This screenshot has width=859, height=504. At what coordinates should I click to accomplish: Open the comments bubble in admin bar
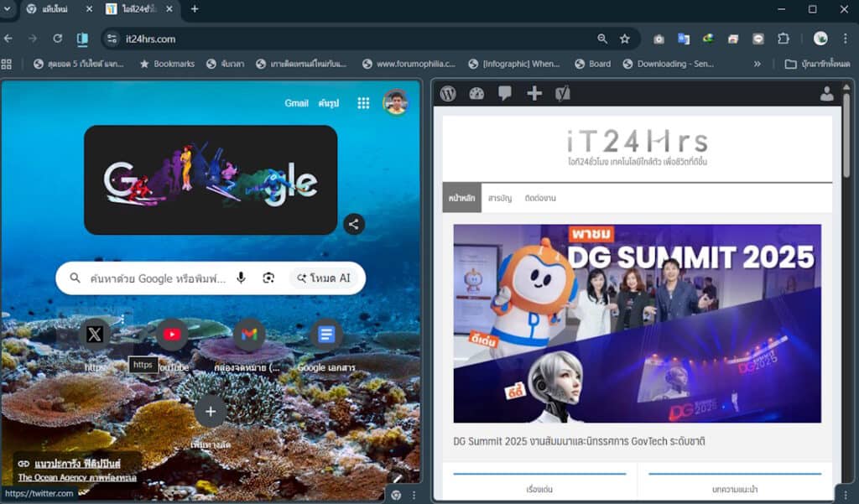505,94
